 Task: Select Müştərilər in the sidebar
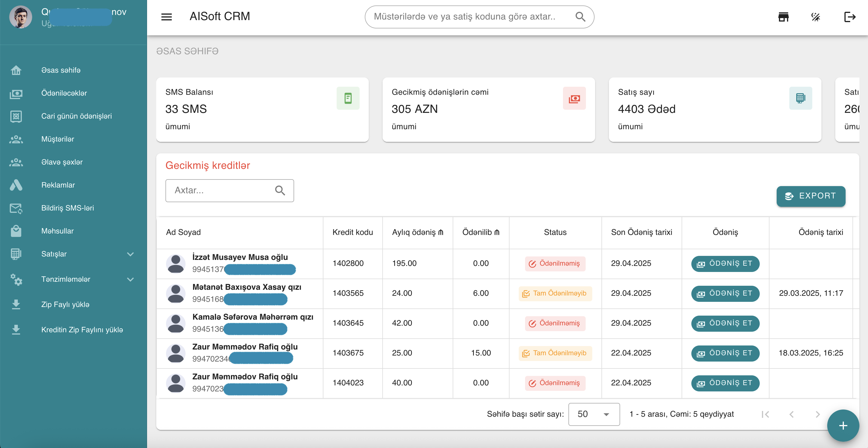coord(74,139)
